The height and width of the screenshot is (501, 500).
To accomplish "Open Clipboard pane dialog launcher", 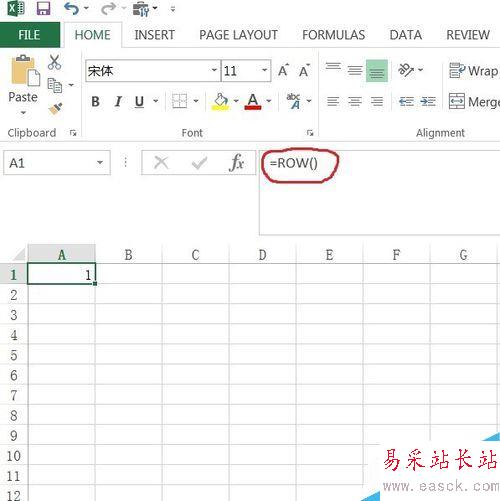I will [73, 133].
